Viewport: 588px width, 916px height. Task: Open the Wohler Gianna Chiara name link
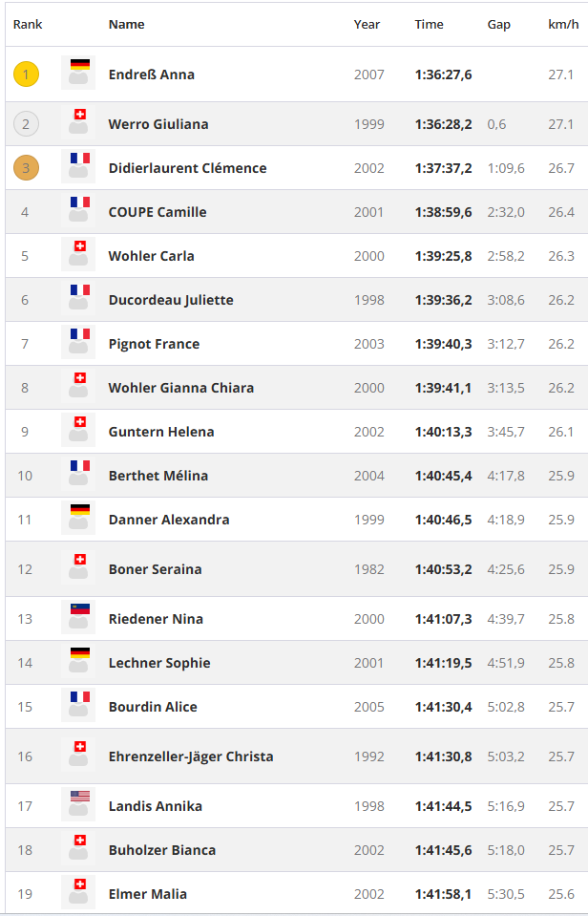180,388
